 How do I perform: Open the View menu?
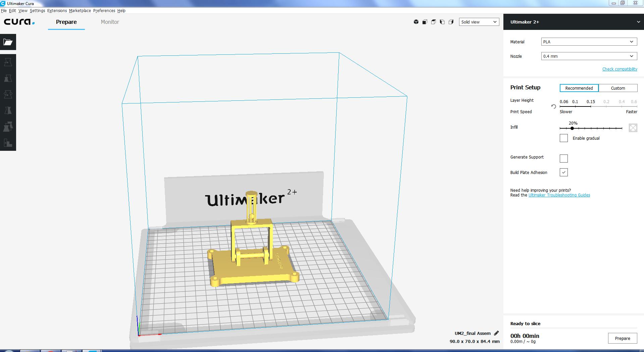pos(23,11)
